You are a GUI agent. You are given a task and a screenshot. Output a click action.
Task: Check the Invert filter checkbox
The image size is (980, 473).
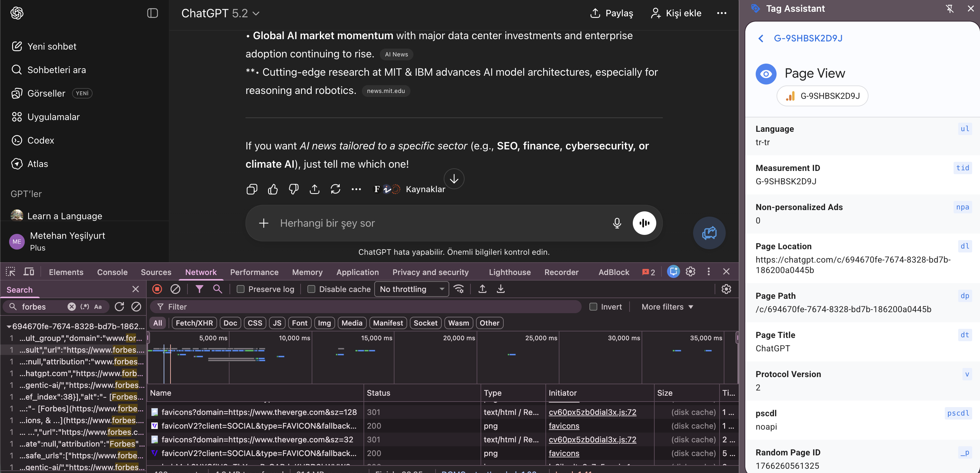593,307
